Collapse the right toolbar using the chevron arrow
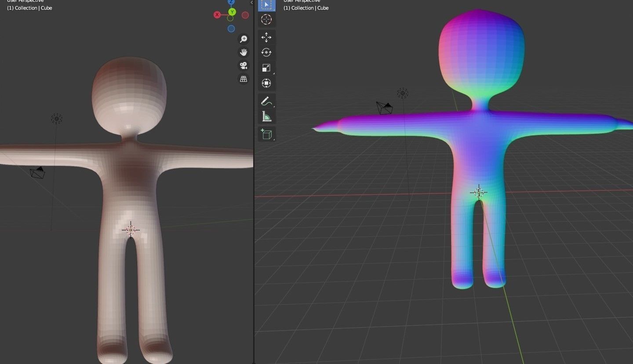 [251, 3]
